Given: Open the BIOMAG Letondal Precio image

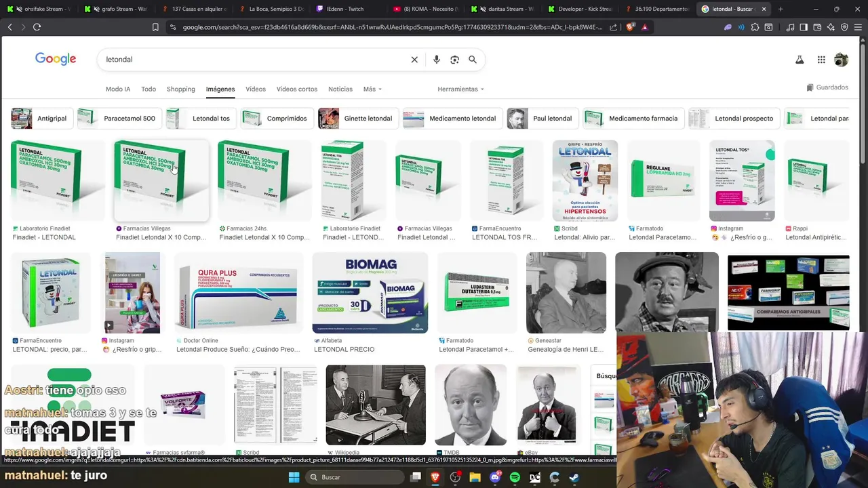Looking at the screenshot, I should click(370, 293).
